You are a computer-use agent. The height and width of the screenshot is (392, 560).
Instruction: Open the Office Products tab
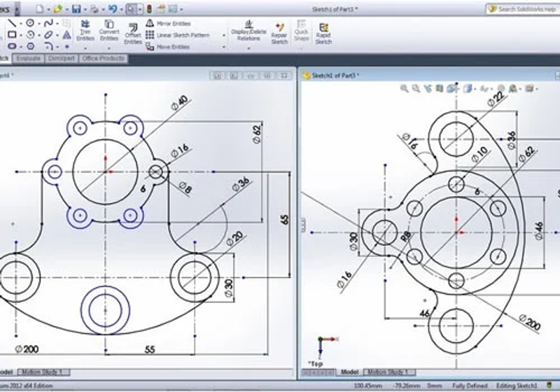coord(103,58)
